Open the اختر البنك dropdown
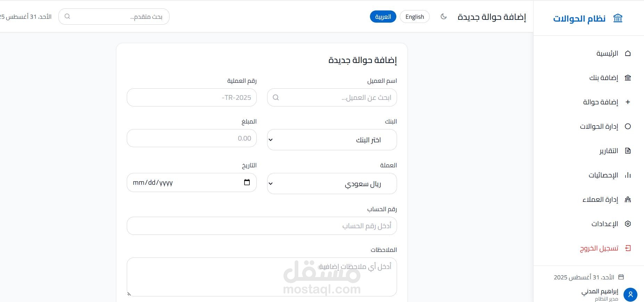 pyautogui.click(x=332, y=140)
